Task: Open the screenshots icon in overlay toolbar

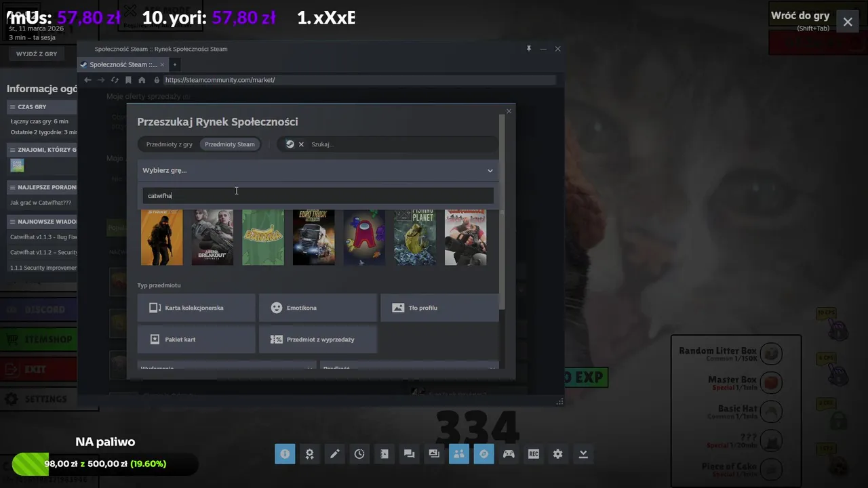Action: [434, 454]
